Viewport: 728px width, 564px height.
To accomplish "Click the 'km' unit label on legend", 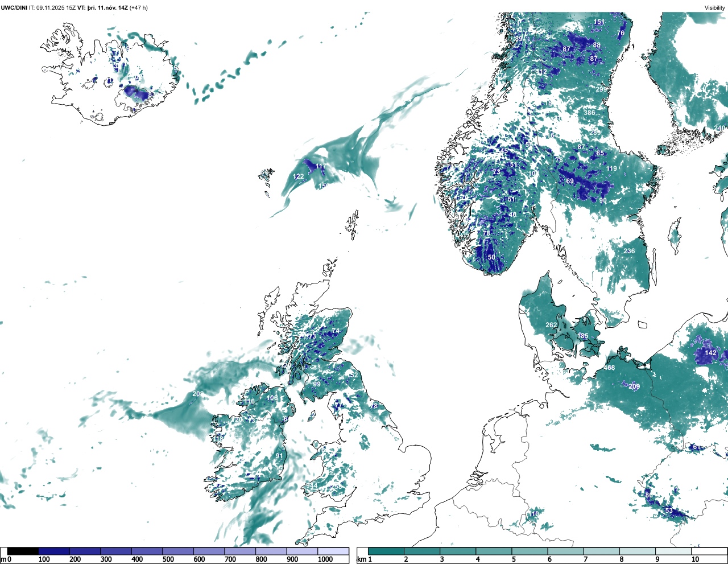I will (x=362, y=559).
